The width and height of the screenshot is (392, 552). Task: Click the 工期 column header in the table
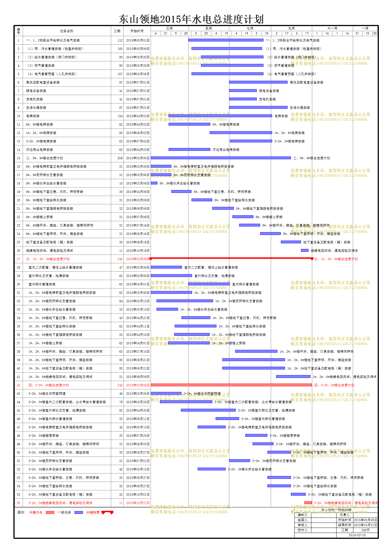[117, 31]
